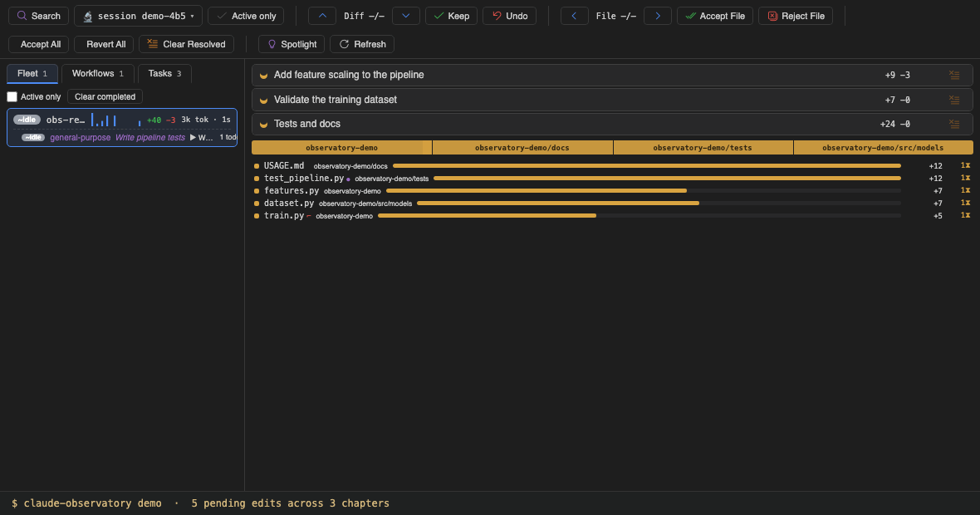
Task: Clear resolved icon on Add feature scaling chapter
Action: point(953,75)
